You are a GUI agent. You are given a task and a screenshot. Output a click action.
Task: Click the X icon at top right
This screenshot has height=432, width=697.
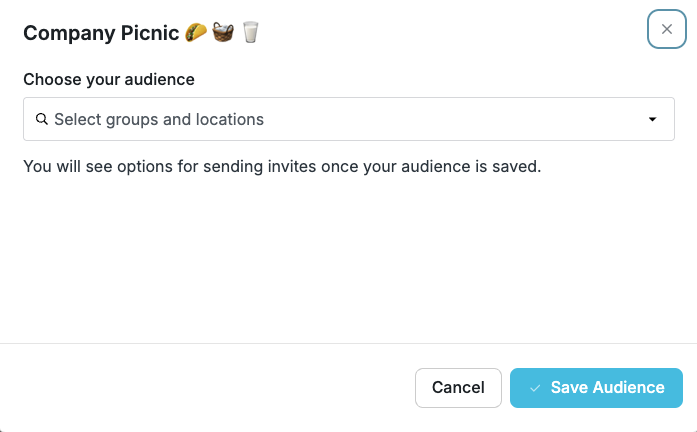tap(666, 29)
